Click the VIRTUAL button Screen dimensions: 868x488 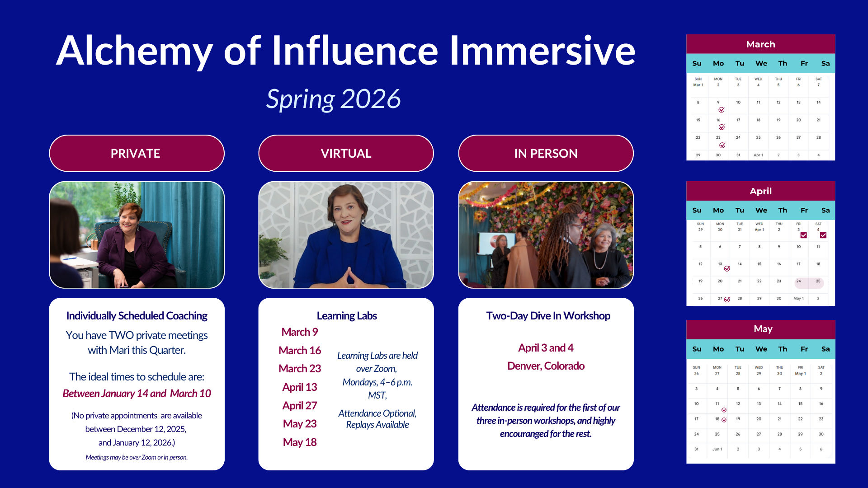pos(346,153)
